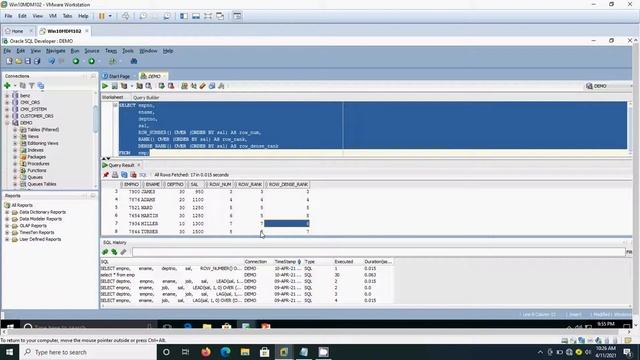640x360 pixels.
Task: Click the Windows 'Type here to search' box
Action: pyautogui.click(x=88, y=352)
